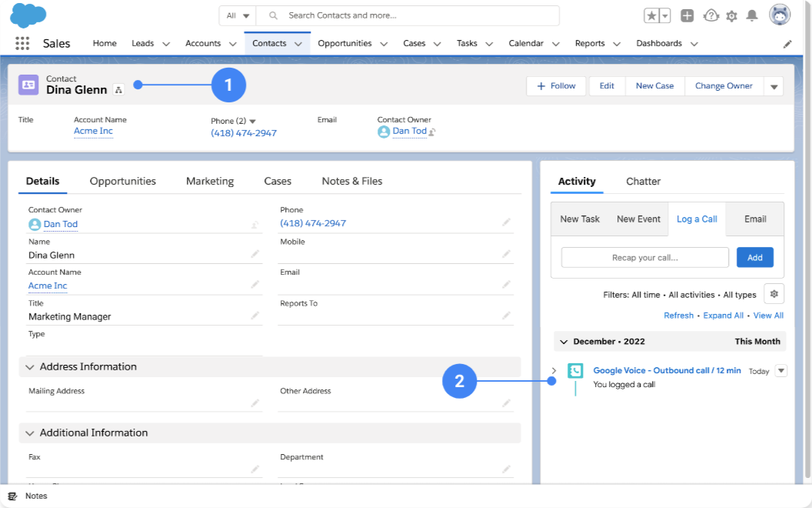
Task: Open the Notes utility bar icon
Action: click(x=13, y=496)
